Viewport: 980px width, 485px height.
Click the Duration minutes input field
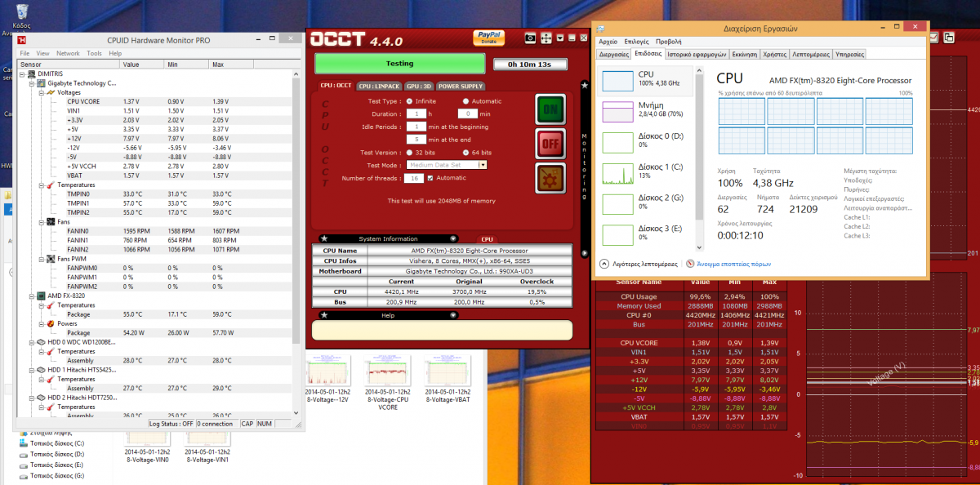coord(467,113)
